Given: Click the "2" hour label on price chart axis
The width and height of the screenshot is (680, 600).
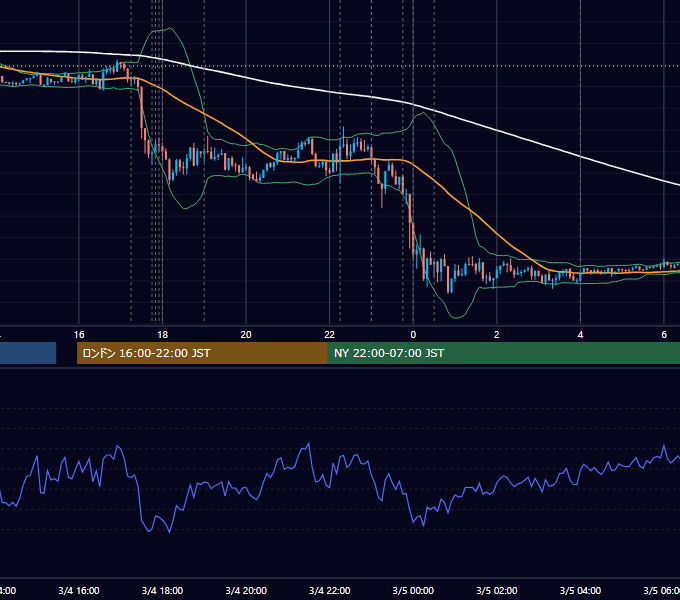Looking at the screenshot, I should tap(497, 335).
